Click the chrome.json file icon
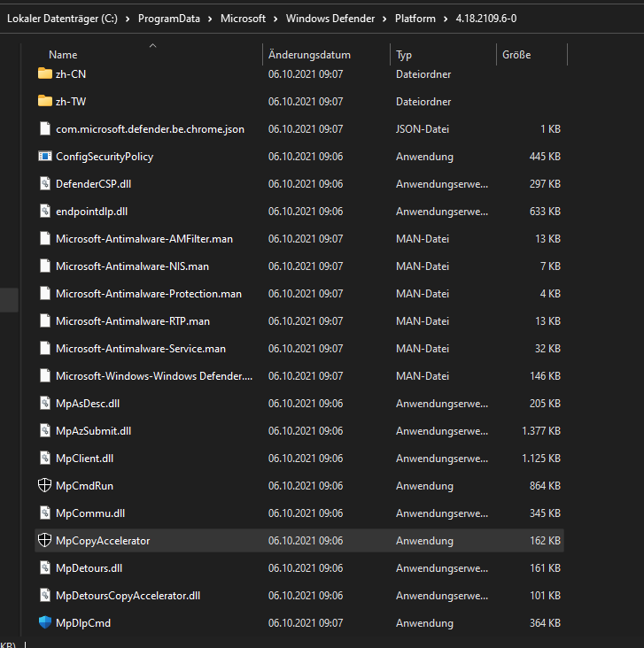The height and width of the screenshot is (648, 644). 45,129
